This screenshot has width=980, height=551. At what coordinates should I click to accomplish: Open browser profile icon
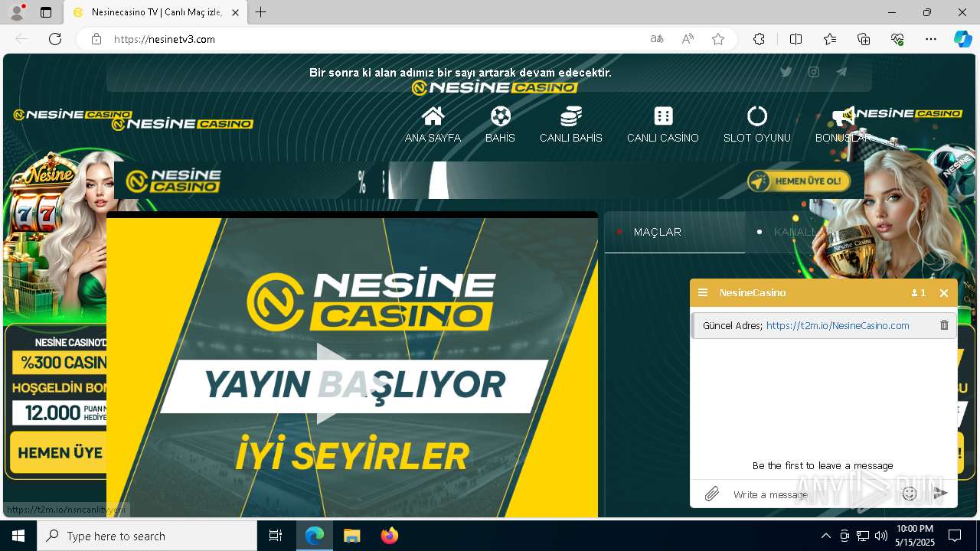[x=16, y=12]
